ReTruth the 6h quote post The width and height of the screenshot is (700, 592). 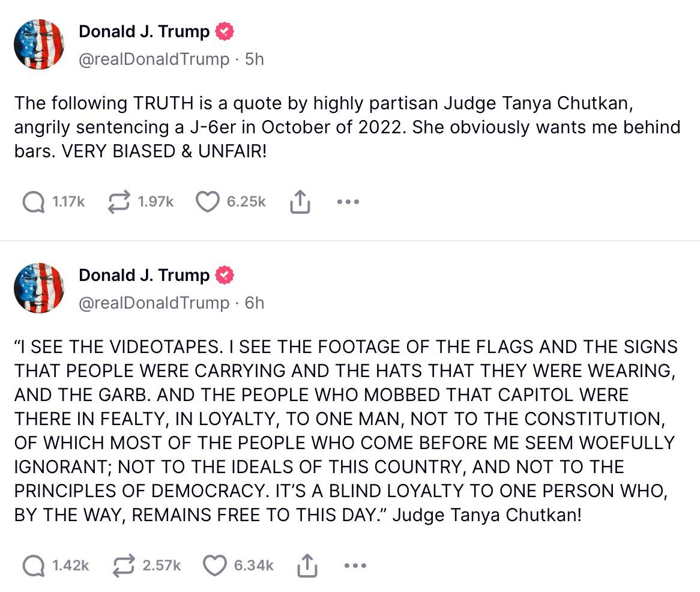pos(124,566)
